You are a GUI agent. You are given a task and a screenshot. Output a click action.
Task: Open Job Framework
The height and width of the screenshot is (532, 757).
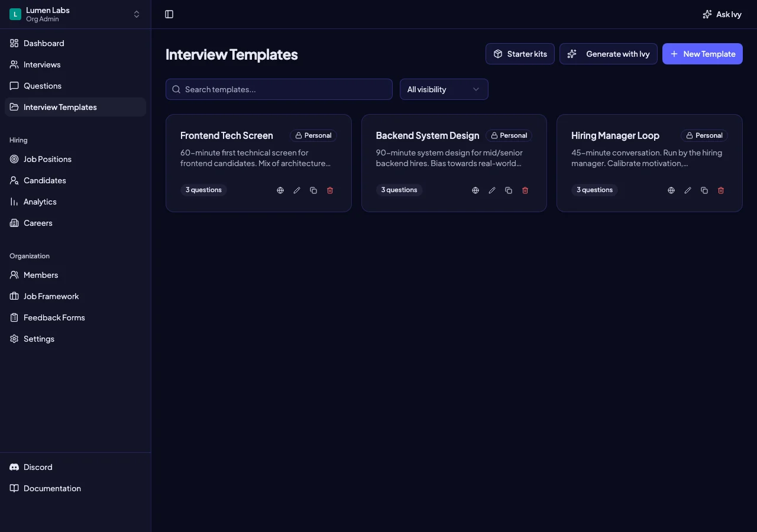coord(75,296)
